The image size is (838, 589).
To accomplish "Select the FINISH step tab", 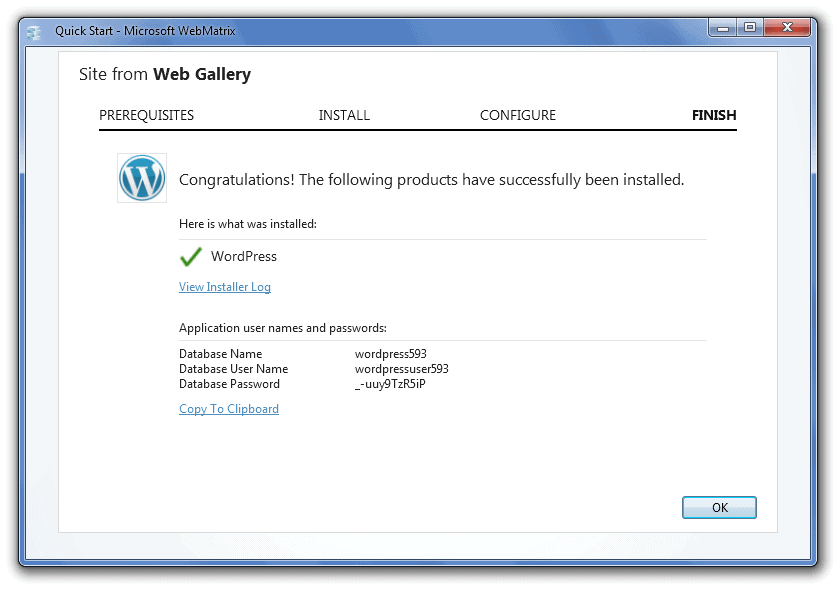I will pos(714,115).
